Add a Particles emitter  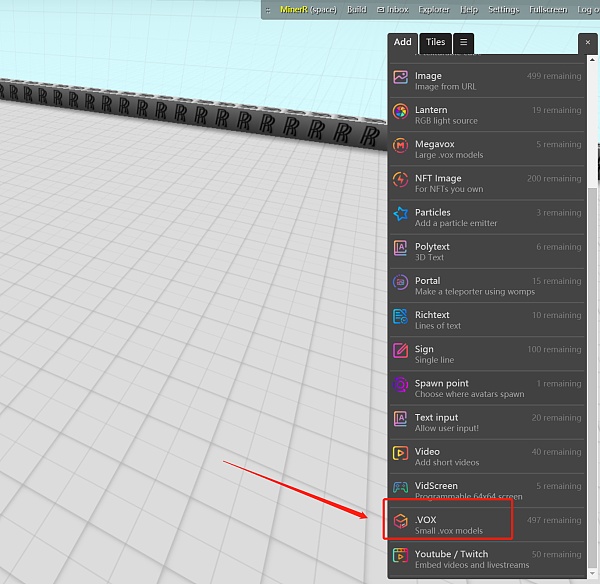coord(487,217)
